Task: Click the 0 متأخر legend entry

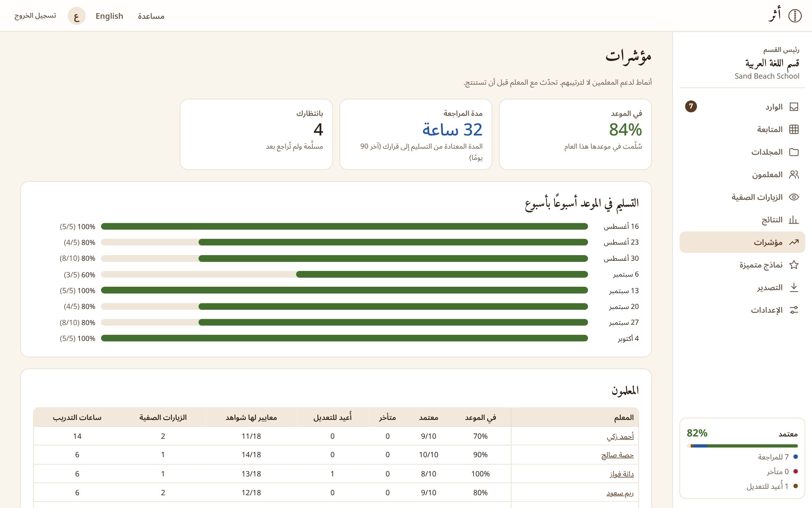Action: coord(782,471)
